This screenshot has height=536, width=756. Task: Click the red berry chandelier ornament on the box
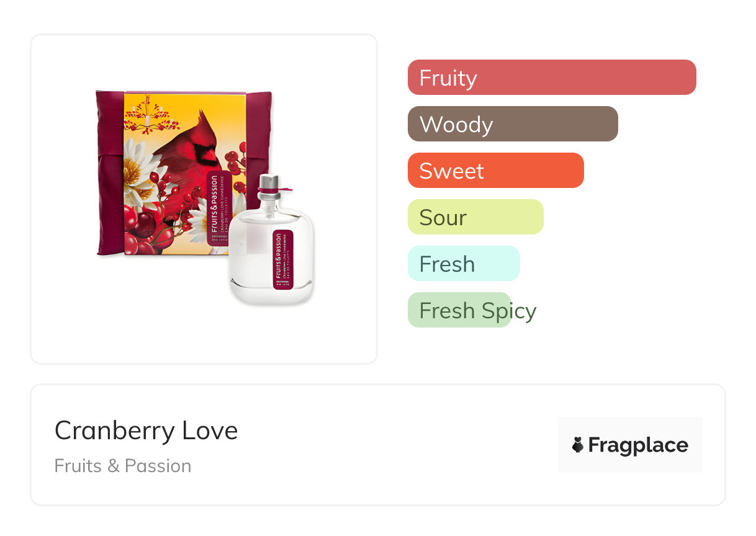(x=148, y=117)
